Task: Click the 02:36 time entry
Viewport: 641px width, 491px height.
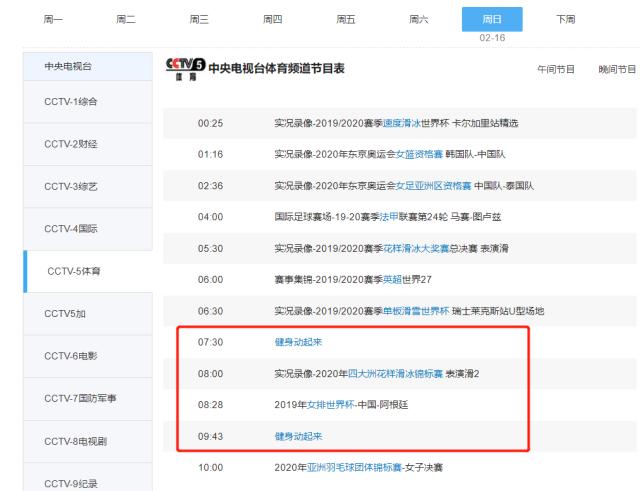Action: pos(211,186)
